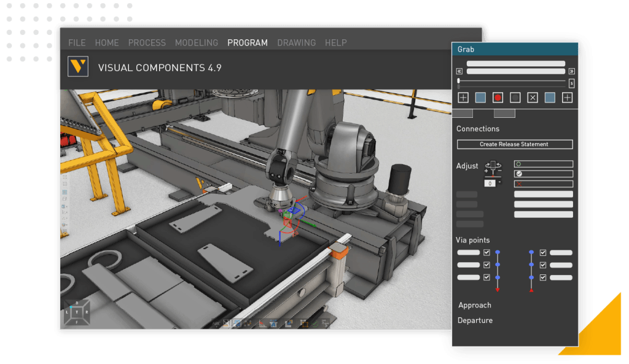Click the top blue dot on left via-point line
The height and width of the screenshot is (364, 629).
(498, 252)
